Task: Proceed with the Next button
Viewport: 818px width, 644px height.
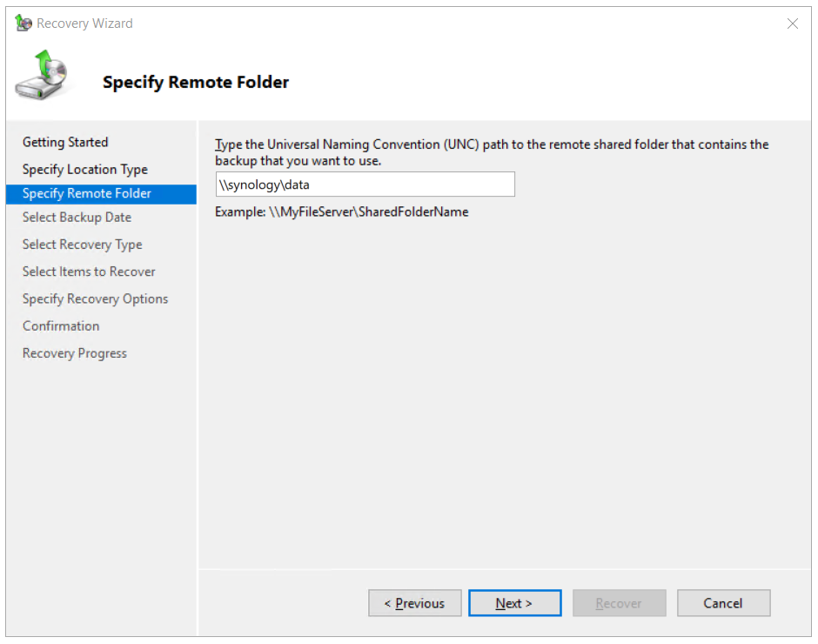Action: [514, 603]
